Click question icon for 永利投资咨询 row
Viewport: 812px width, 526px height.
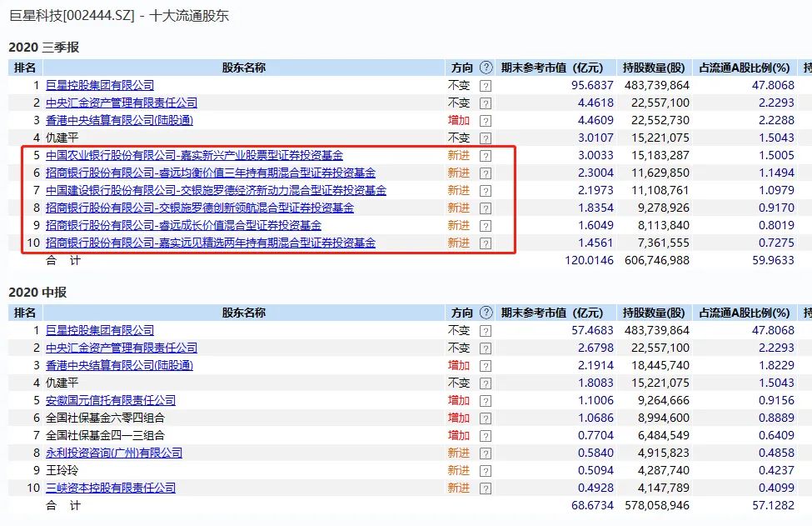pyautogui.click(x=486, y=453)
